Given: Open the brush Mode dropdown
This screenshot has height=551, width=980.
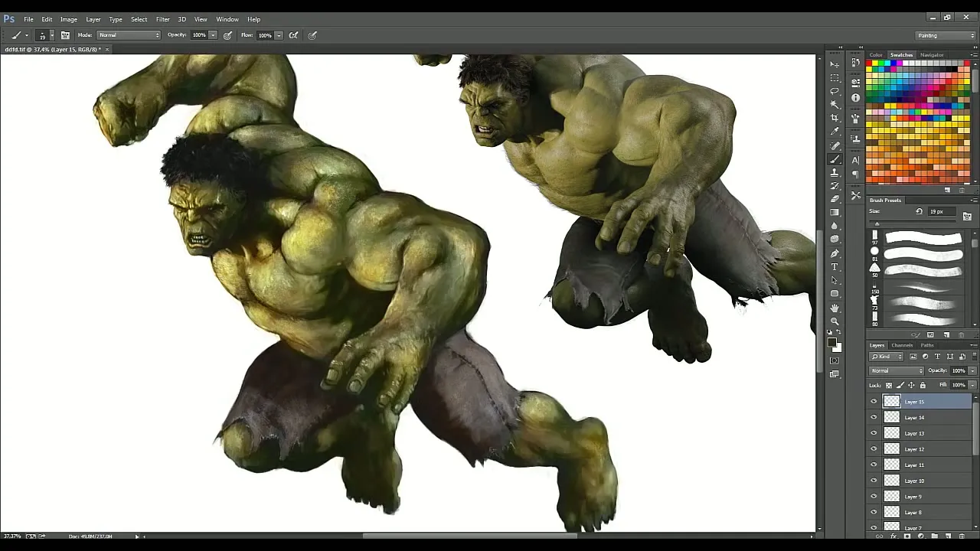Looking at the screenshot, I should [x=129, y=35].
